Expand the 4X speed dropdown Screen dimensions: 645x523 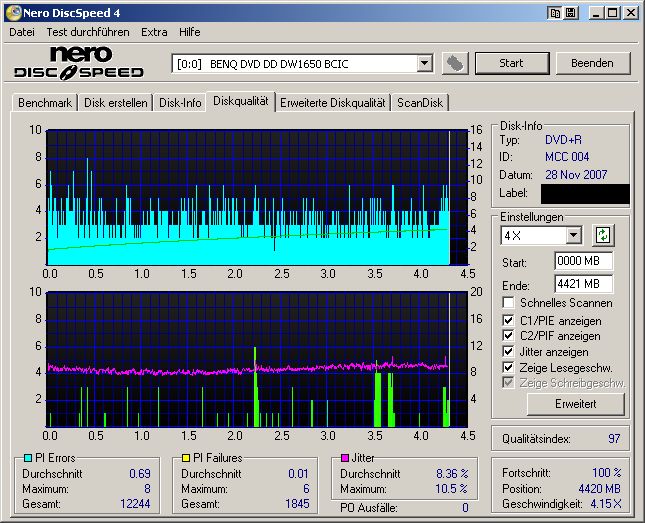pyautogui.click(x=573, y=236)
